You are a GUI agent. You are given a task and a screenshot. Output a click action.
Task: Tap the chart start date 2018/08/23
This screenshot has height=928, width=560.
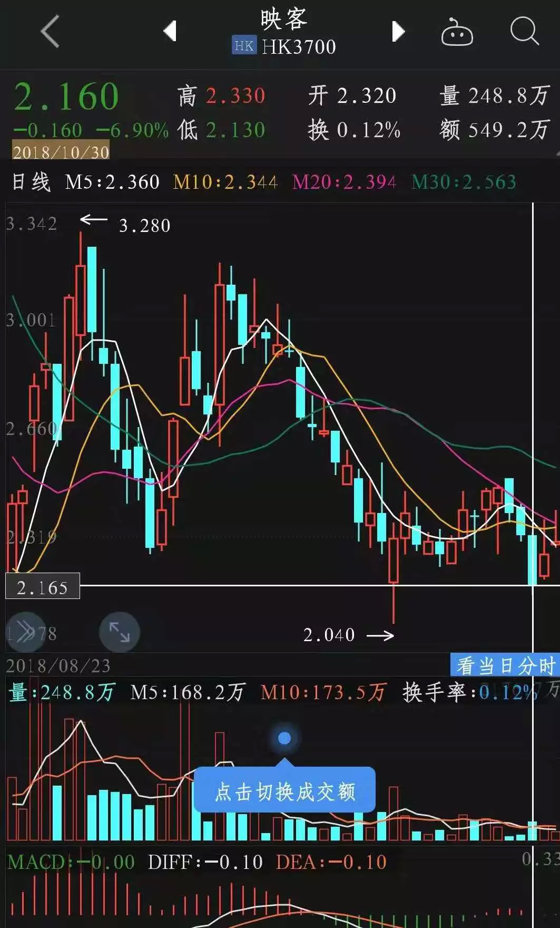58,666
